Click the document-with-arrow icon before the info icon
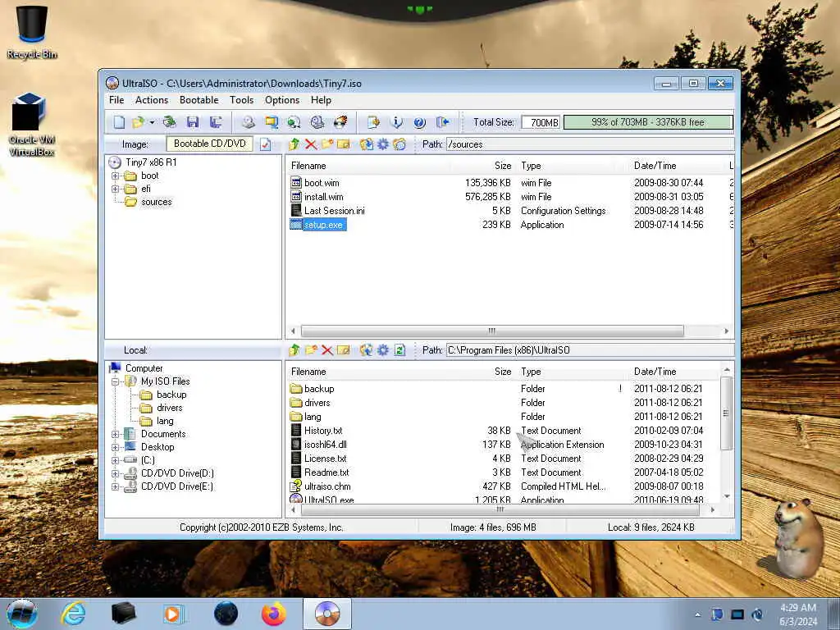 pyautogui.click(x=373, y=122)
